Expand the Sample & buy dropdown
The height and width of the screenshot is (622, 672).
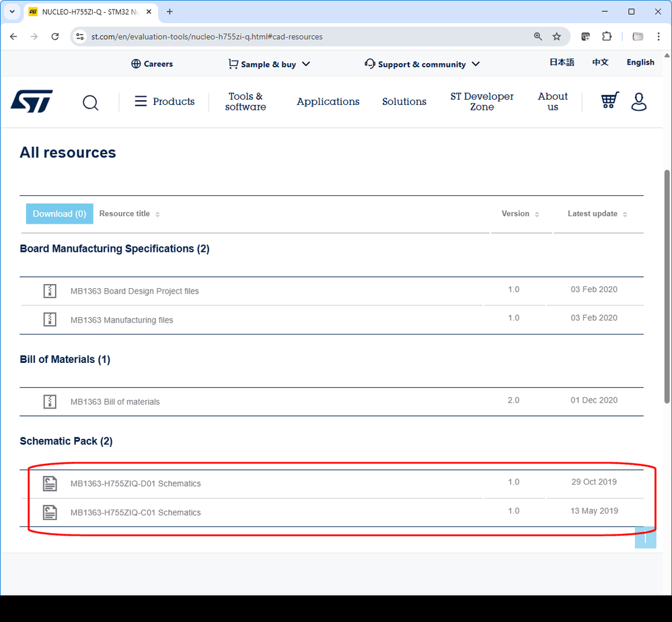click(305, 64)
